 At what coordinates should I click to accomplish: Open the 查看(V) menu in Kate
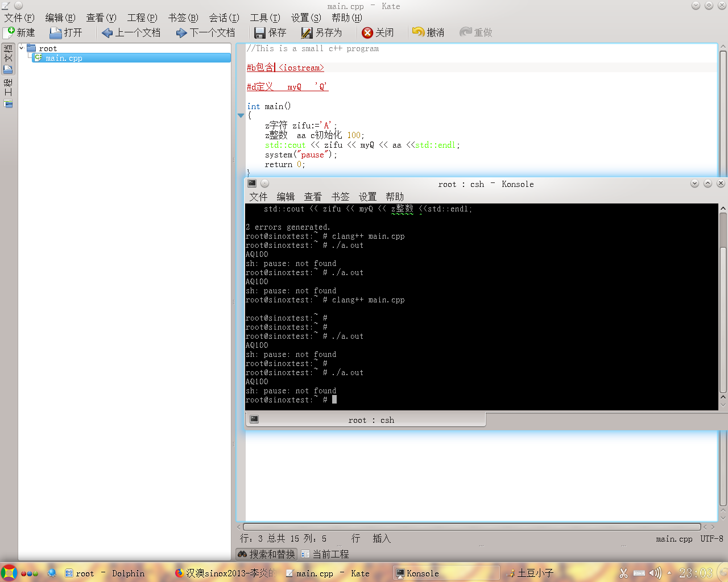pos(101,18)
